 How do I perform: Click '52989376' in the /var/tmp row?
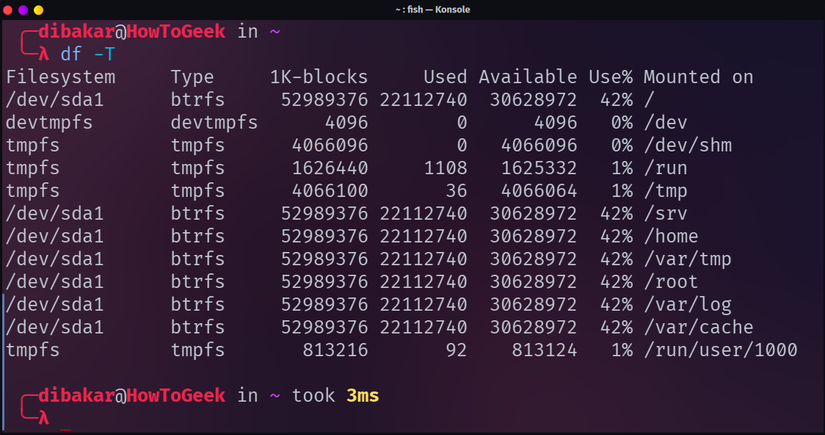(324, 259)
